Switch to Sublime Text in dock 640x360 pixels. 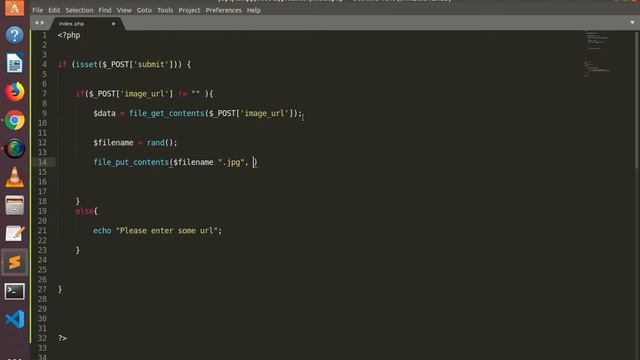coord(14,262)
